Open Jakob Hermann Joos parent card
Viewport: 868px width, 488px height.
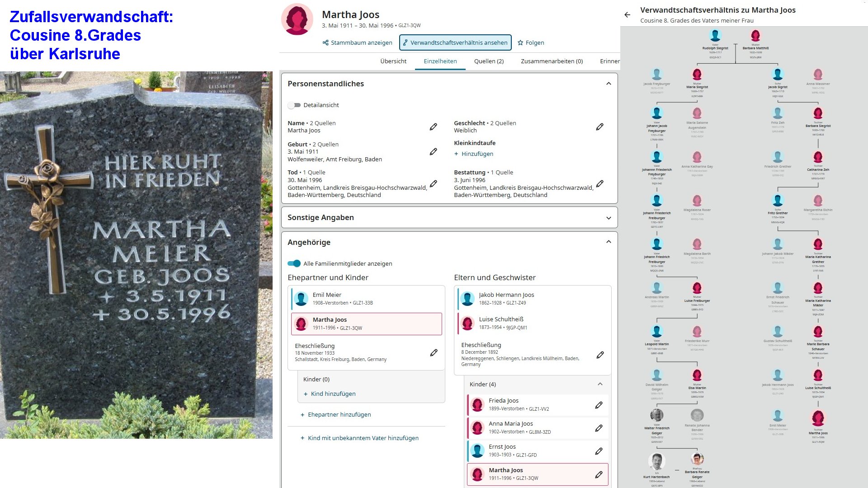pyautogui.click(x=506, y=298)
